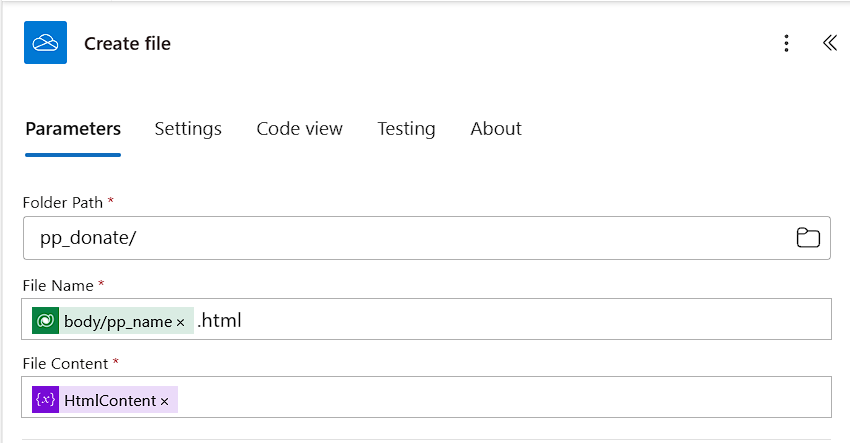Viewport: 850px width, 443px height.
Task: Click the OneDrive Create file icon
Action: click(x=45, y=43)
